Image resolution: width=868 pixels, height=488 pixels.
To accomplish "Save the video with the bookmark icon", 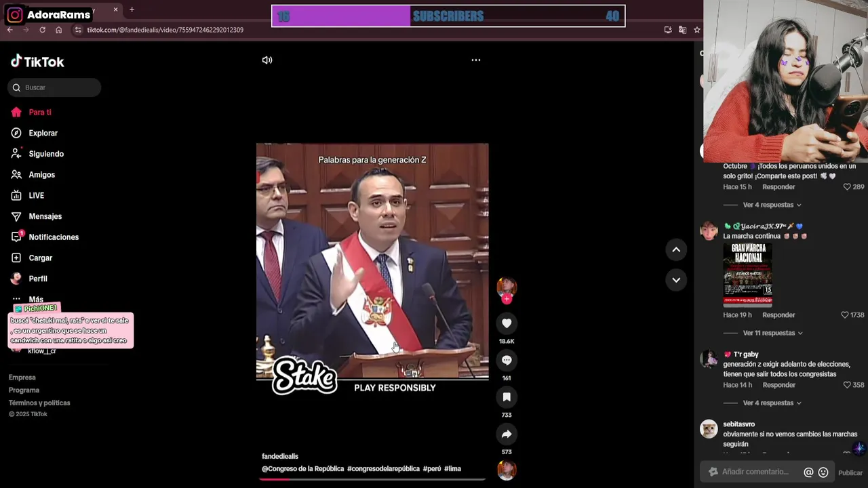I will (507, 396).
